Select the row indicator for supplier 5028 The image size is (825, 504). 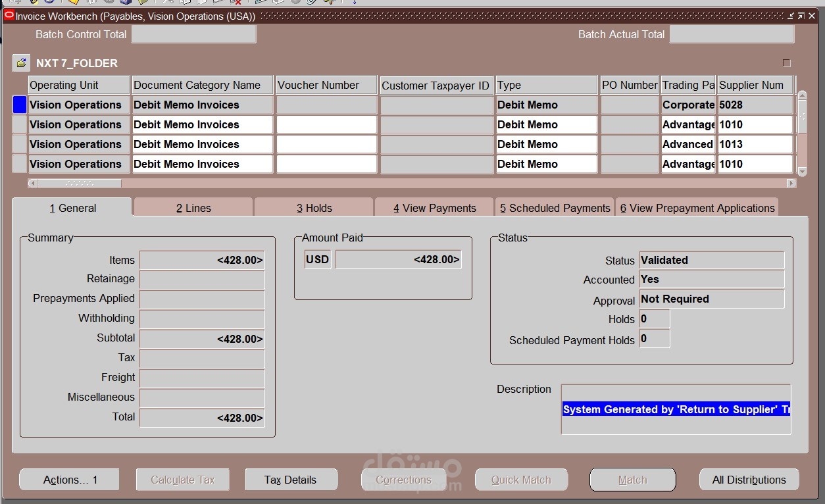20,105
